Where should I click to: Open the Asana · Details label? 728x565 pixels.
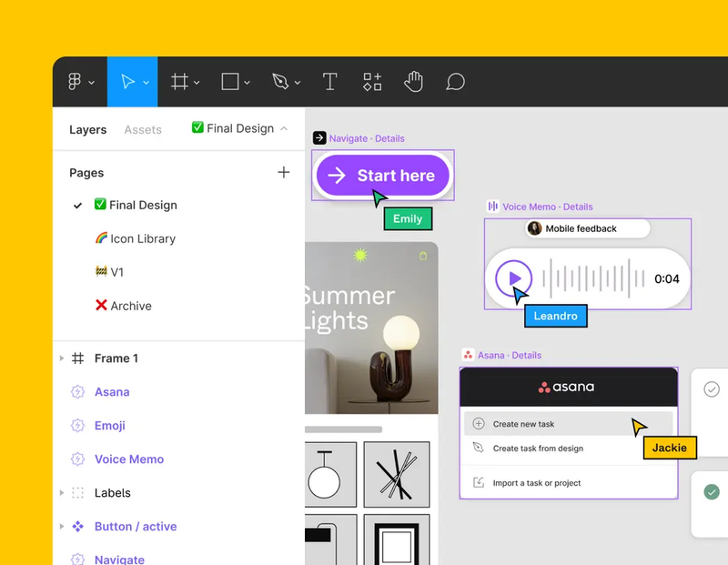click(510, 355)
